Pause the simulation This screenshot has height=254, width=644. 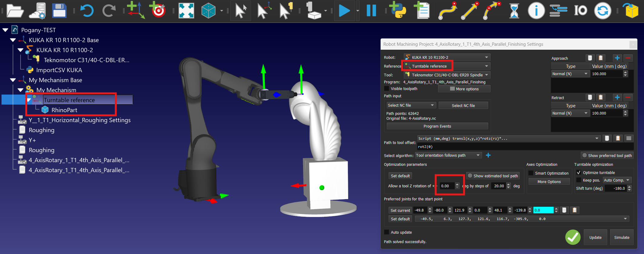pyautogui.click(x=371, y=11)
